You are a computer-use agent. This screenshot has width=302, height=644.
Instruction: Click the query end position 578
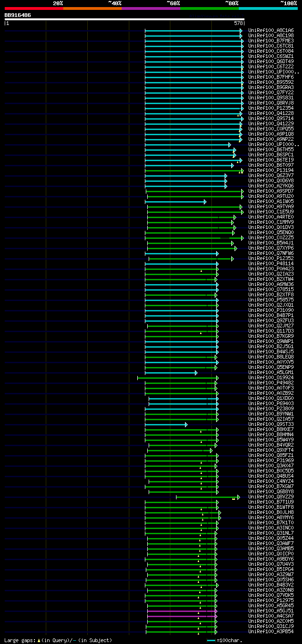pyautogui.click(x=238, y=23)
